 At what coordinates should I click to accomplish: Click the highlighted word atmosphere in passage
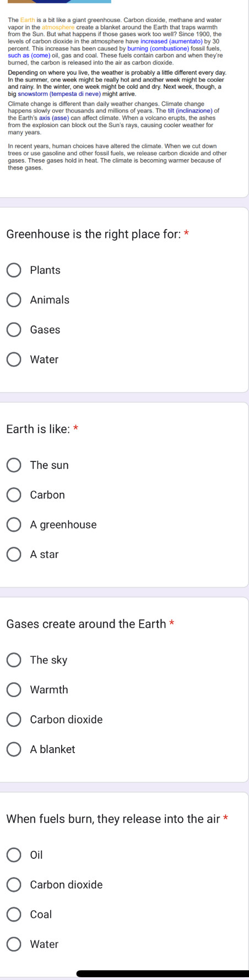(58, 27)
